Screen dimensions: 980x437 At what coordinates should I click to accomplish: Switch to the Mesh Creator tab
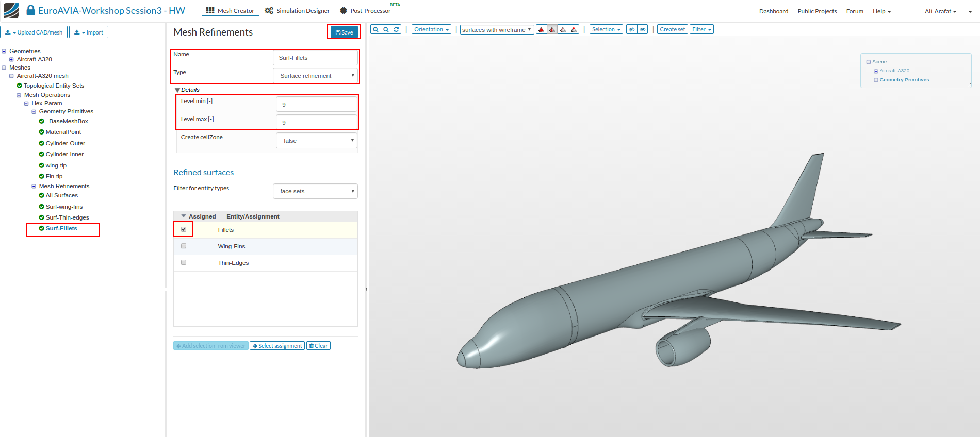[230, 11]
